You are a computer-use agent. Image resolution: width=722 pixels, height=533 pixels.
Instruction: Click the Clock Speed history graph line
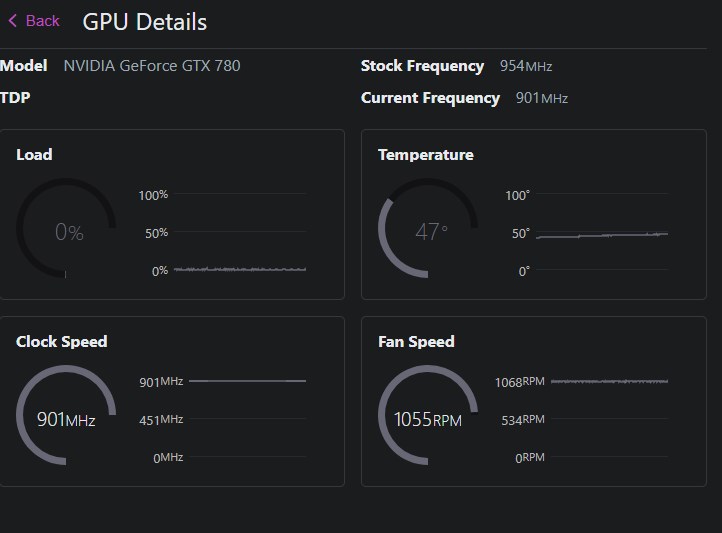pyautogui.click(x=247, y=381)
